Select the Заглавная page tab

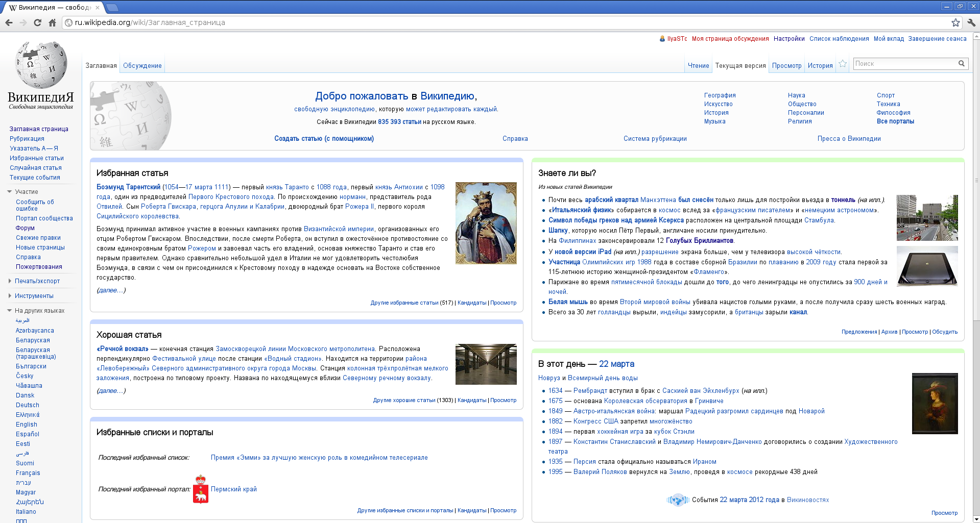[x=101, y=66]
